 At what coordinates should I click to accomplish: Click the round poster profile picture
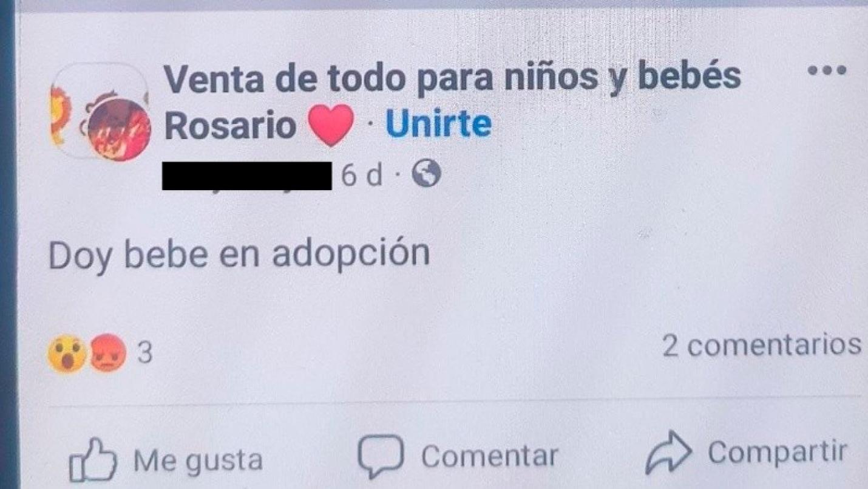119,129
